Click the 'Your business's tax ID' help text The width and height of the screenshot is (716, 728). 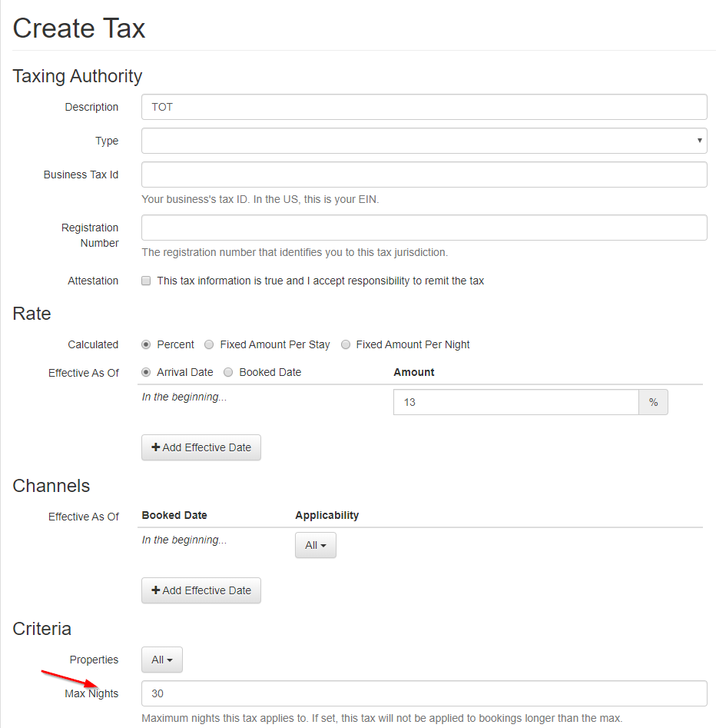(260, 200)
